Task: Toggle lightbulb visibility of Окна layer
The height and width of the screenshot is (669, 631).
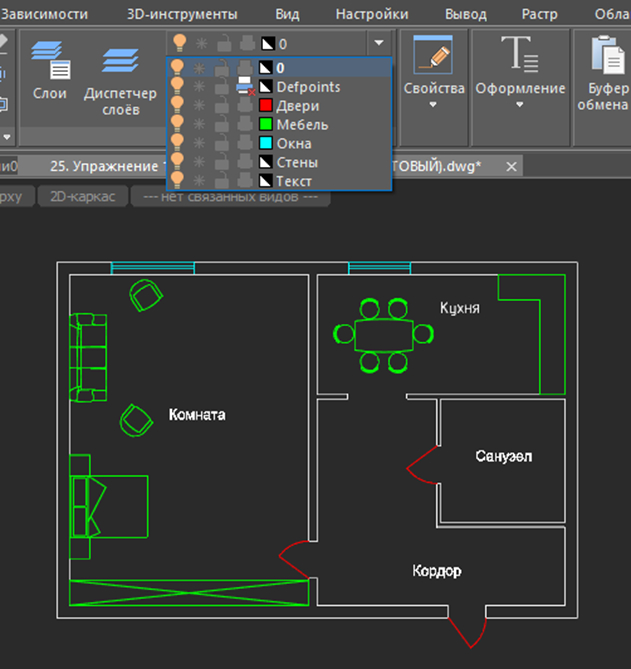Action: [x=178, y=144]
